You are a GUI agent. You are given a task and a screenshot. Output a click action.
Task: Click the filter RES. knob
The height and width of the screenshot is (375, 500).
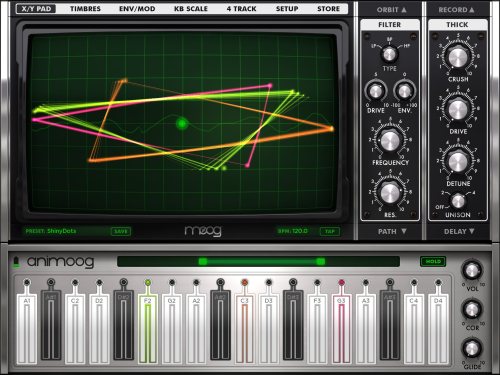[390, 192]
